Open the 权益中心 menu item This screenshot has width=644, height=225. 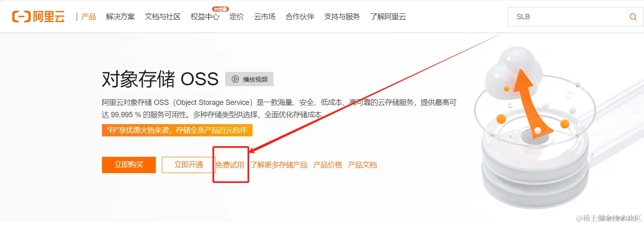[x=205, y=17]
